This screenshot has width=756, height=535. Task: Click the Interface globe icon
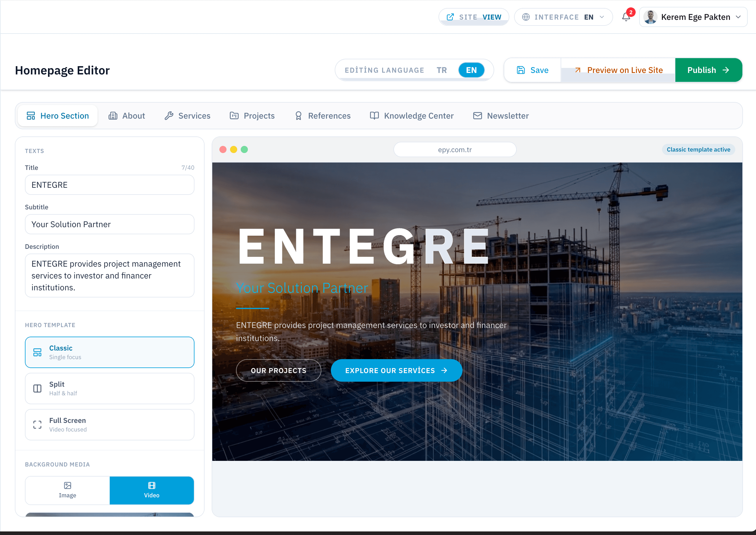526,17
